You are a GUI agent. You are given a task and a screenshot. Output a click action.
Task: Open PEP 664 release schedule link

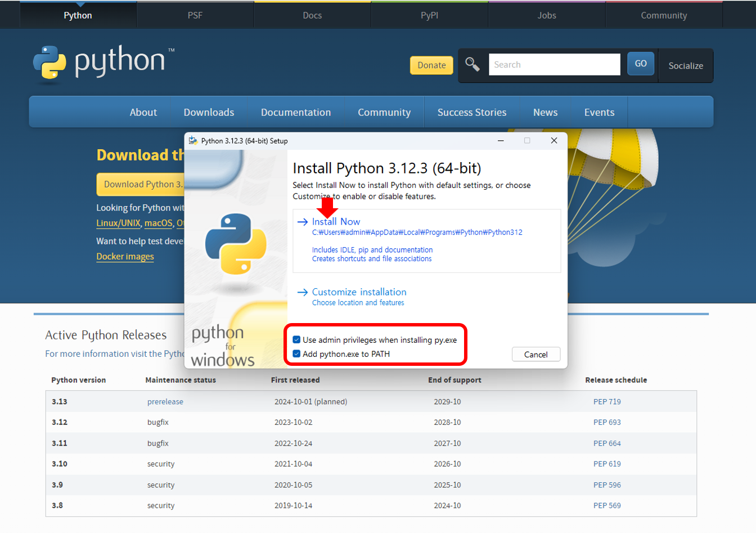tap(607, 443)
